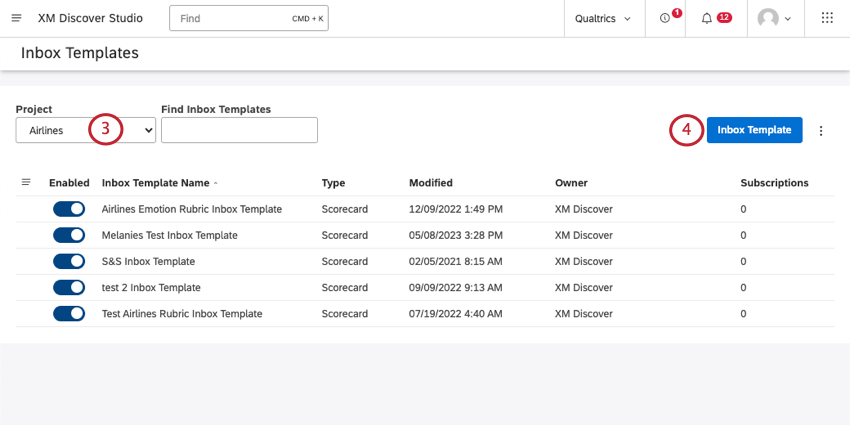Open the more options kebab menu

[x=821, y=131]
